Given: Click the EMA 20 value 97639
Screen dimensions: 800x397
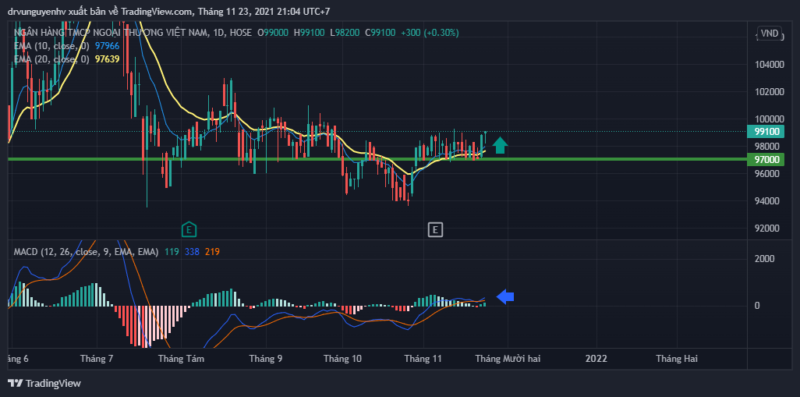Looking at the screenshot, I should pos(108,59).
